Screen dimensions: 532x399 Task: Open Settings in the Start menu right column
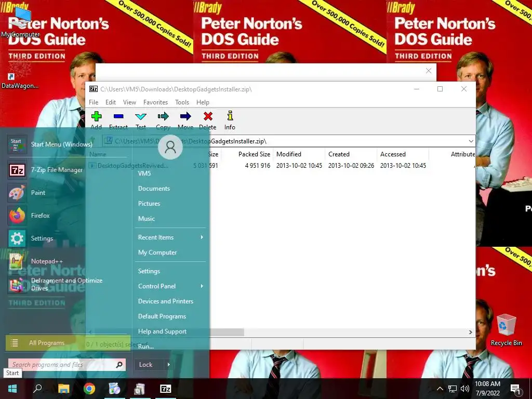coord(149,271)
